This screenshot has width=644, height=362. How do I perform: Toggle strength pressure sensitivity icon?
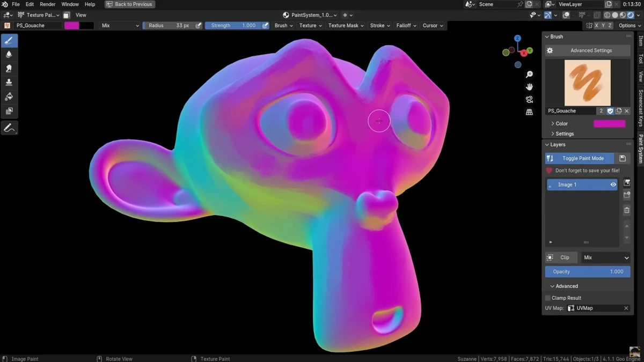click(265, 26)
